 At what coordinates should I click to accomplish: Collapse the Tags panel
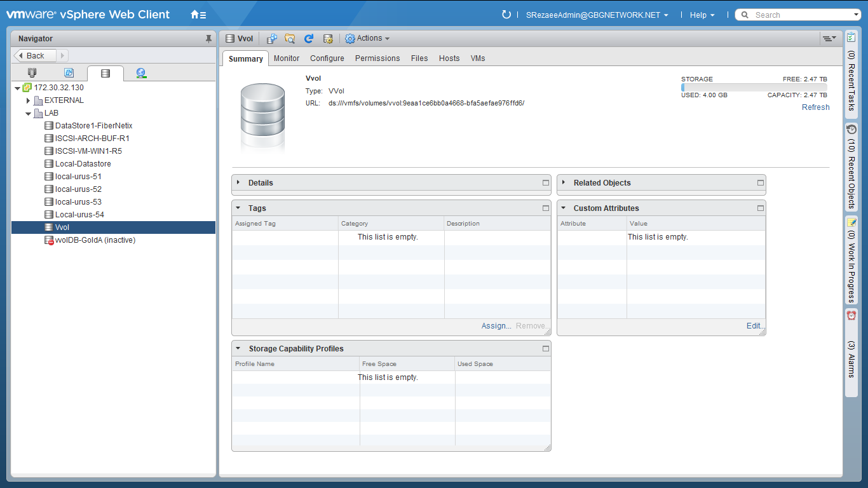coord(238,208)
